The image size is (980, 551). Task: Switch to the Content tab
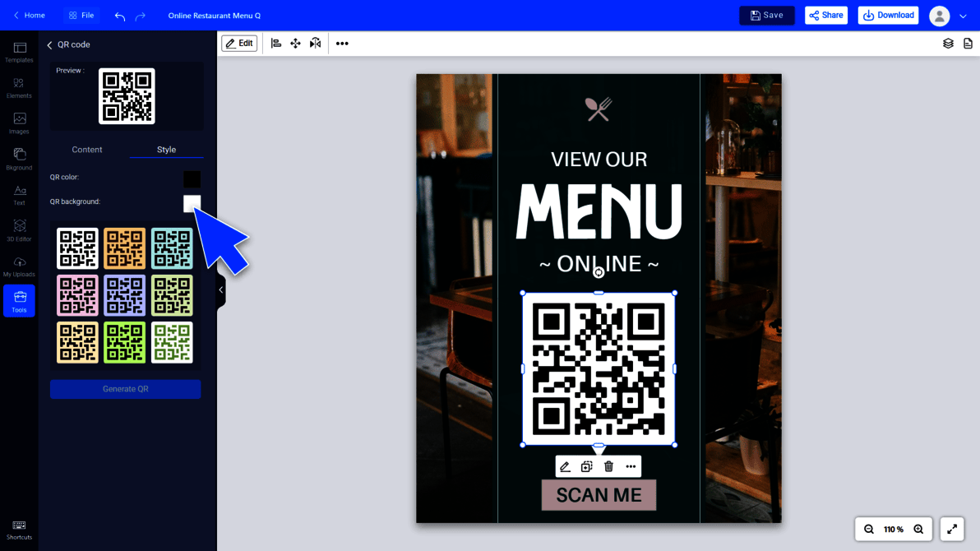87,149
